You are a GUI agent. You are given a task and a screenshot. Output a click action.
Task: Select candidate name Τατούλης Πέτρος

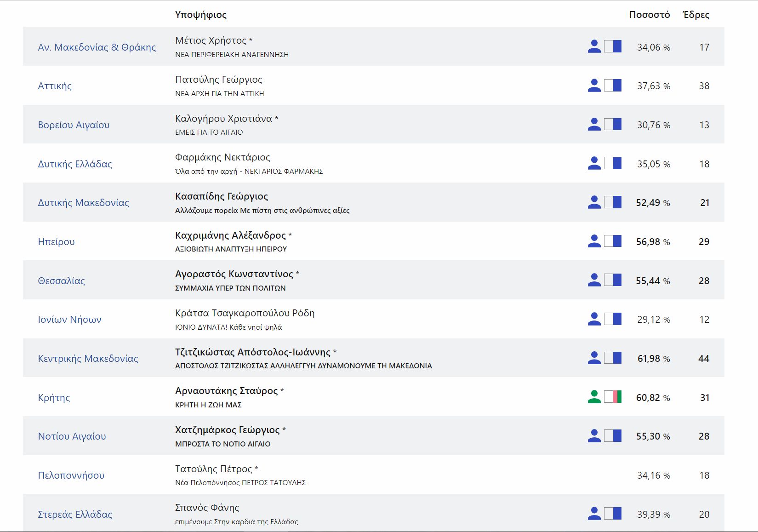[x=213, y=469]
